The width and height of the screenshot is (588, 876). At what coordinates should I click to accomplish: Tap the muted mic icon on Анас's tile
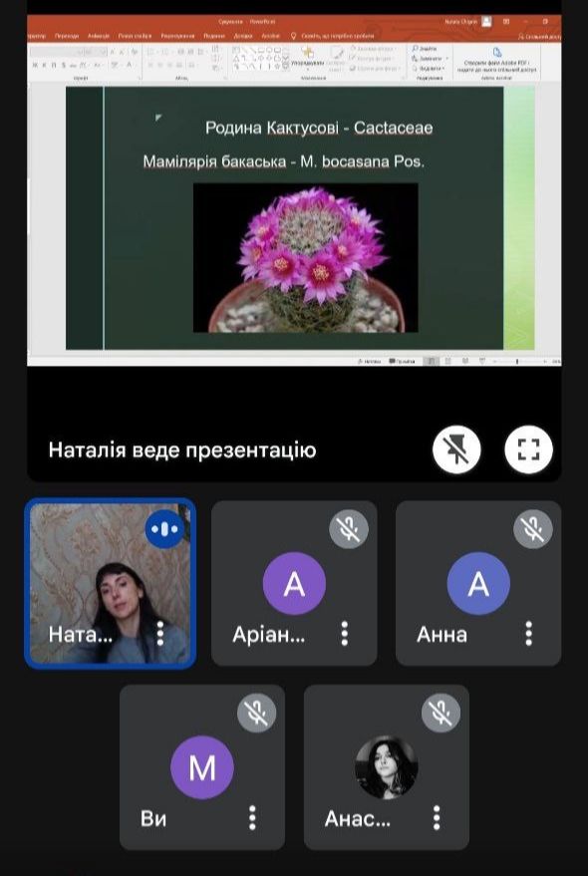441,713
